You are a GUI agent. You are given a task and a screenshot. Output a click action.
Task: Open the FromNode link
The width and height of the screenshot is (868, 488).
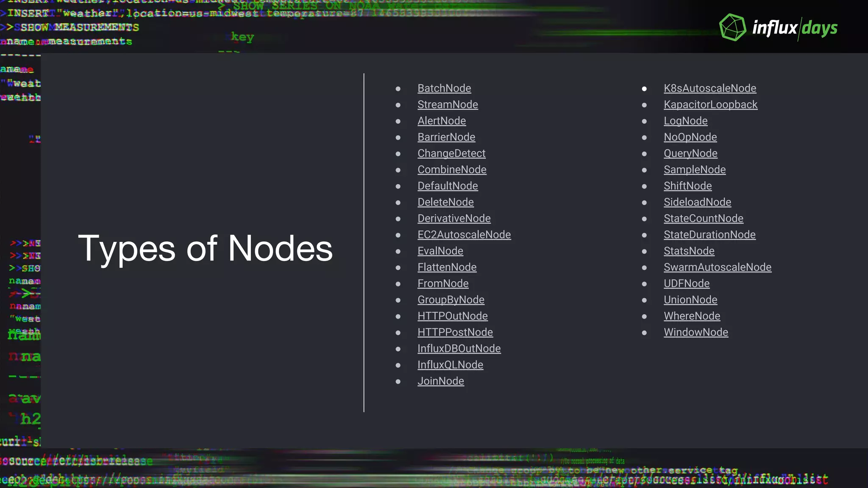pyautogui.click(x=443, y=283)
